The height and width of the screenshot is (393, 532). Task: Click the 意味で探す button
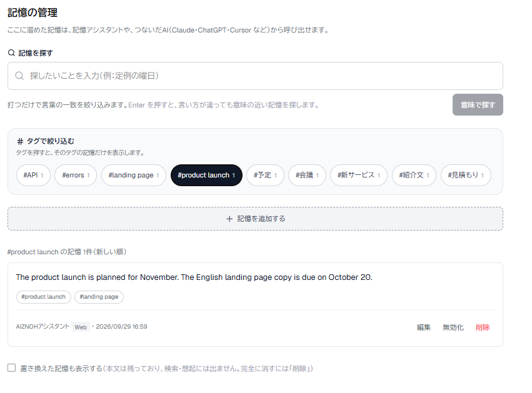(x=478, y=105)
